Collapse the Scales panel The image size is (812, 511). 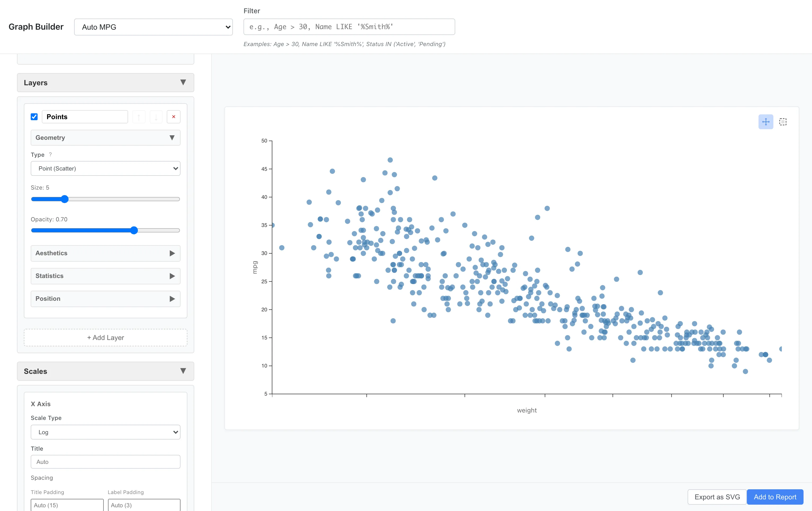coord(183,371)
